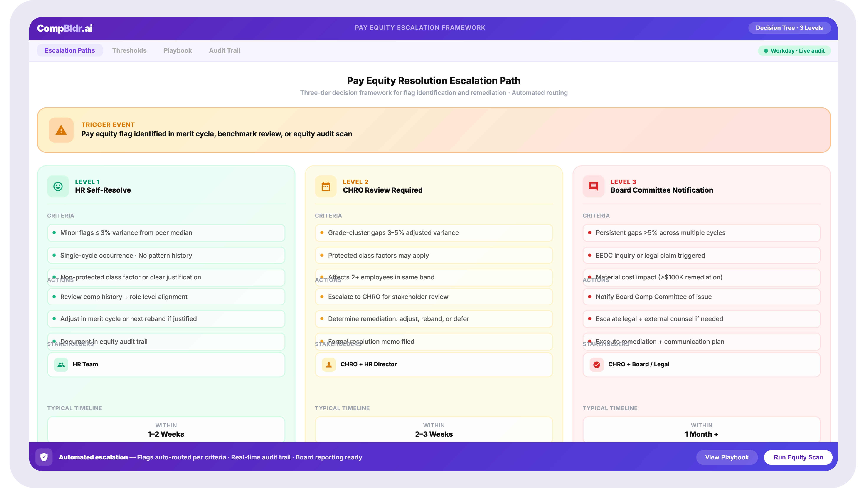This screenshot has height=488, width=868.
Task: Click the CompBldr.ai logo
Action: [65, 28]
